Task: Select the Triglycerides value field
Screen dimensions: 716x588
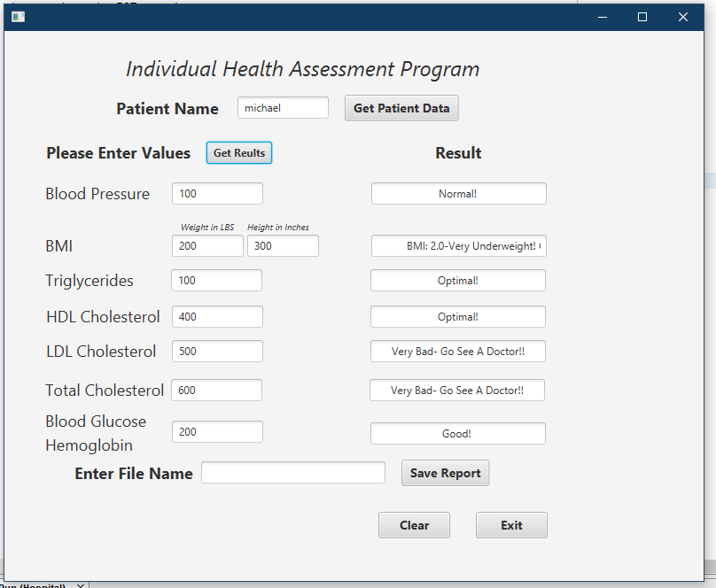Action: pos(217,280)
